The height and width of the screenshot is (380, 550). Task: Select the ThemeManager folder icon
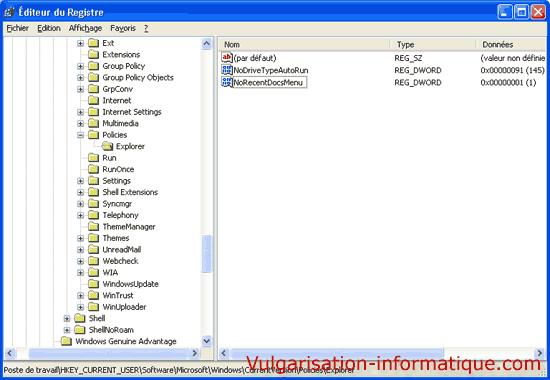pos(94,227)
